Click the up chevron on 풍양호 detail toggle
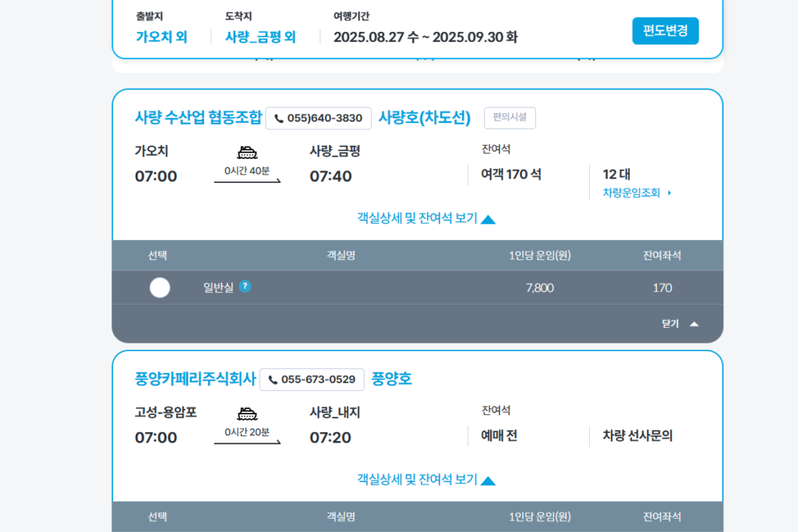 489,480
